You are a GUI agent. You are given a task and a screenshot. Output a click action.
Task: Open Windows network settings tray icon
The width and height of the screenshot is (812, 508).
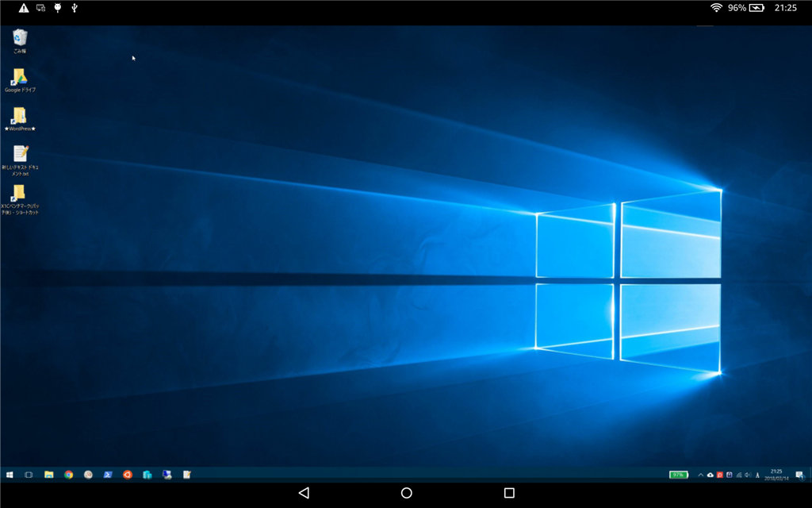tap(738, 475)
